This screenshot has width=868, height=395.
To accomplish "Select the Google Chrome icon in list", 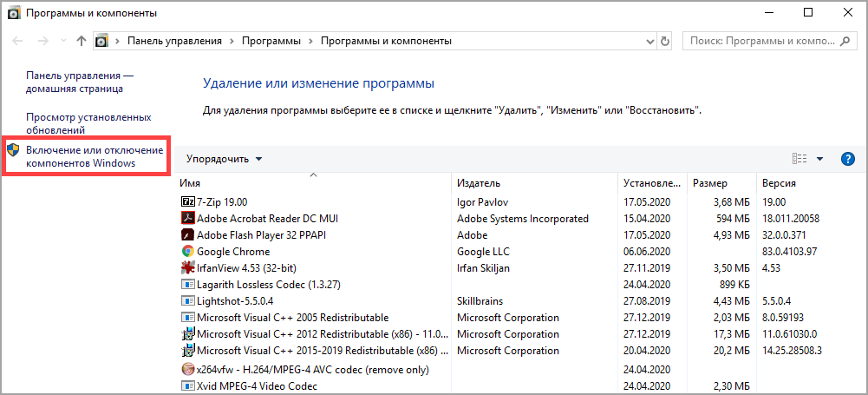I will [187, 252].
